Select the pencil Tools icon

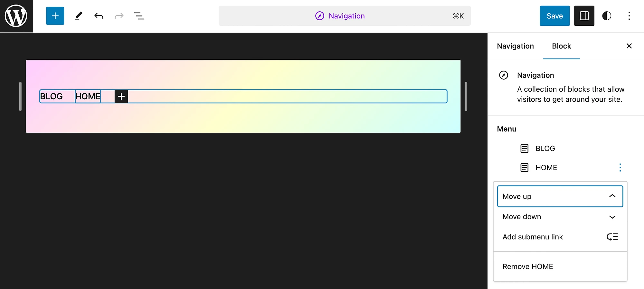tap(79, 16)
